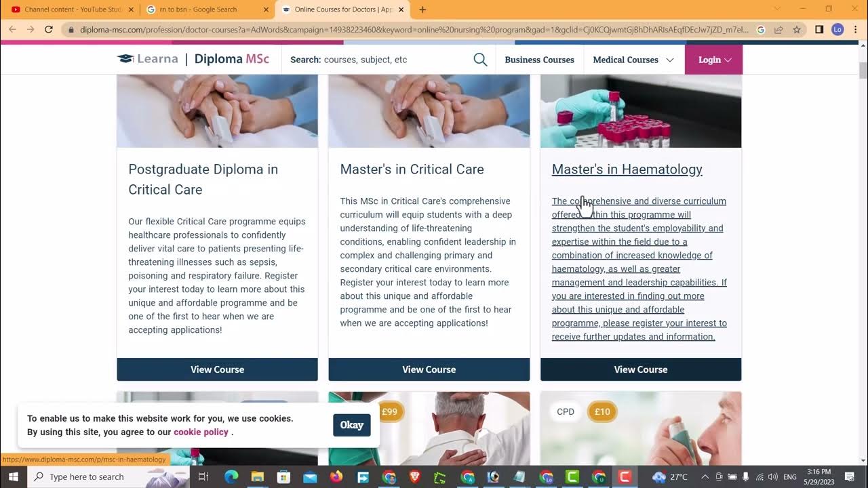Open the Windows Start menu
The width and height of the screenshot is (868, 488).
[13, 476]
